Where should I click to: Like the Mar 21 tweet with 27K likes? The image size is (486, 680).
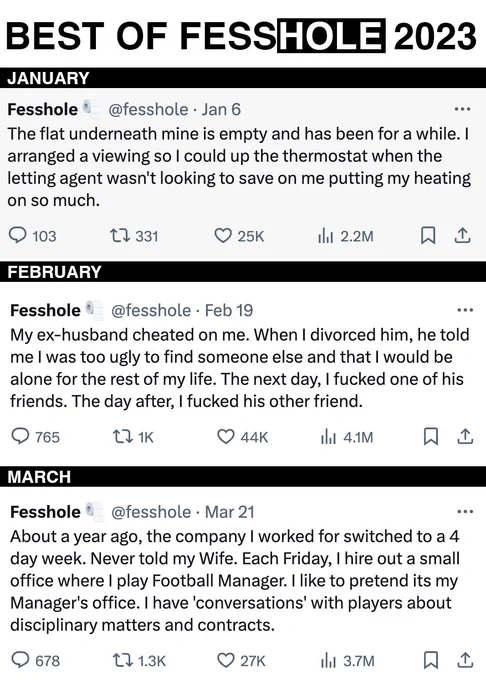click(x=241, y=660)
